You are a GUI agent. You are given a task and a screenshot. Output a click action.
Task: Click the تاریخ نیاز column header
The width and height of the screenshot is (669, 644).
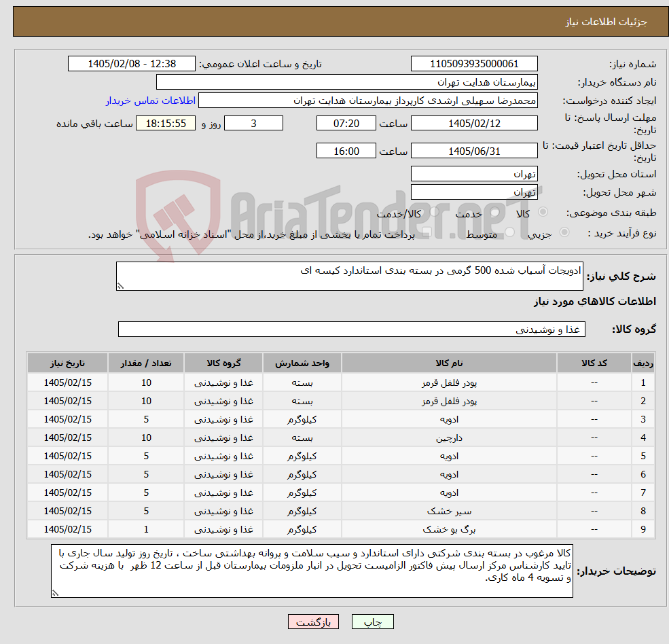point(67,363)
